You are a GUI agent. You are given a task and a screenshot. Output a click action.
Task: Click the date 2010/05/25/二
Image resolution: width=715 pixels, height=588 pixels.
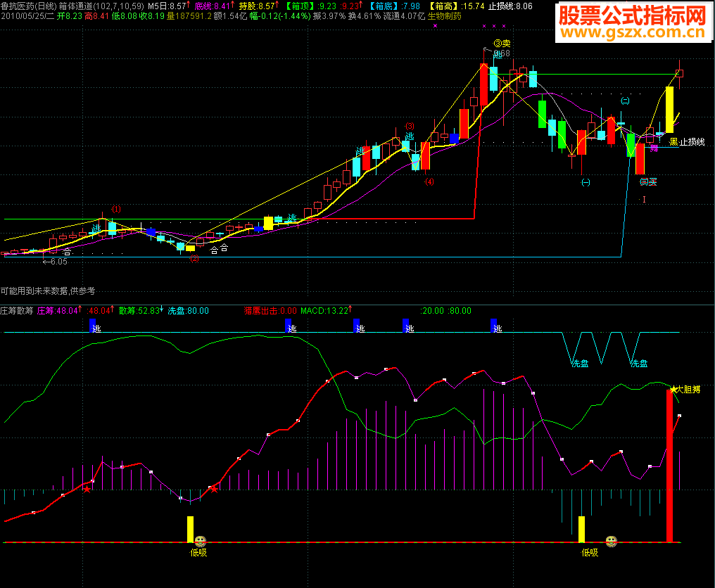click(27, 16)
